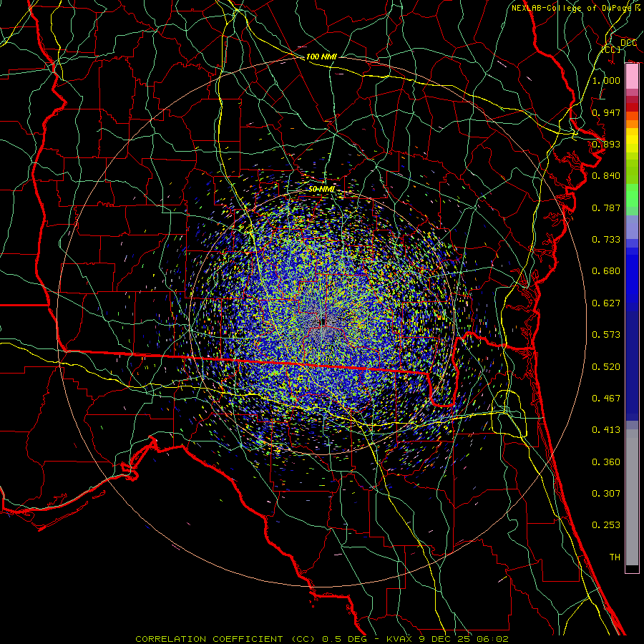The image size is (644, 644).
Task: Click the TH legend label
Action: pyautogui.click(x=615, y=557)
